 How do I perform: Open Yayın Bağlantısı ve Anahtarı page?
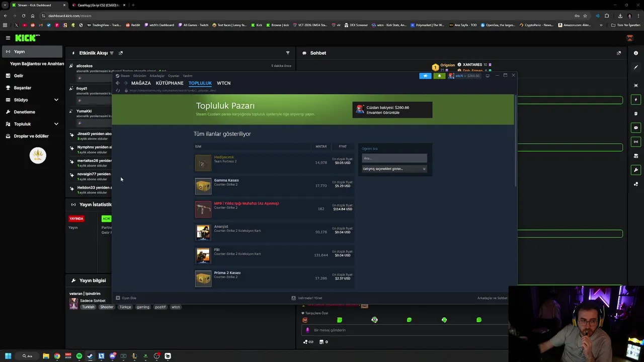coord(37,64)
